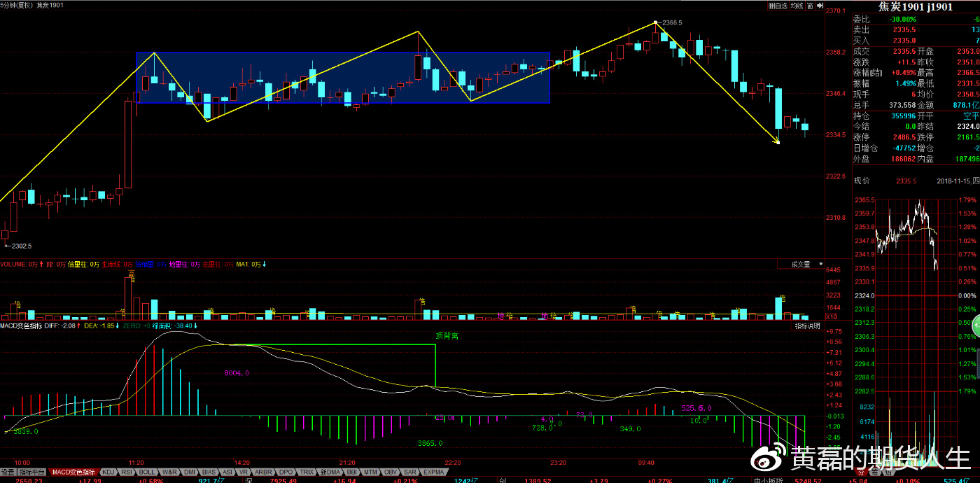Toggle the 均线 moving average display
This screenshot has height=483, width=980.
point(798,6)
